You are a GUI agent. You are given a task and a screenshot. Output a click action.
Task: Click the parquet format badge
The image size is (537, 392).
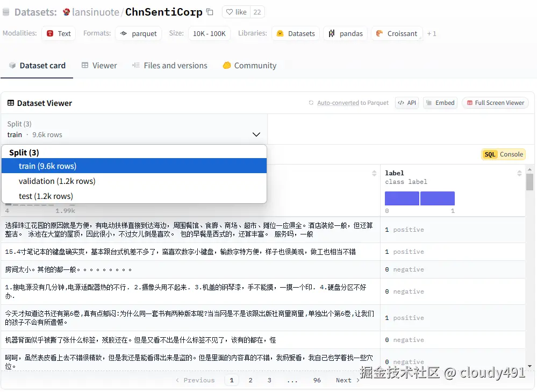(x=138, y=33)
